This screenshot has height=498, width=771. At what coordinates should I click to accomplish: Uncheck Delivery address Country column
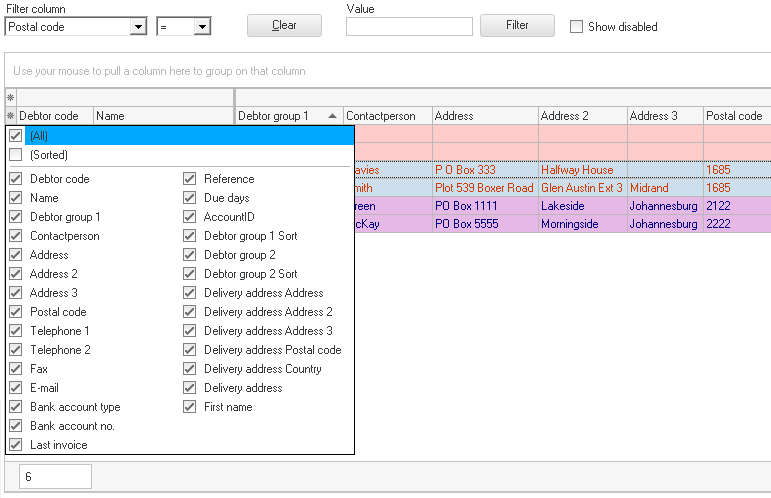point(189,369)
